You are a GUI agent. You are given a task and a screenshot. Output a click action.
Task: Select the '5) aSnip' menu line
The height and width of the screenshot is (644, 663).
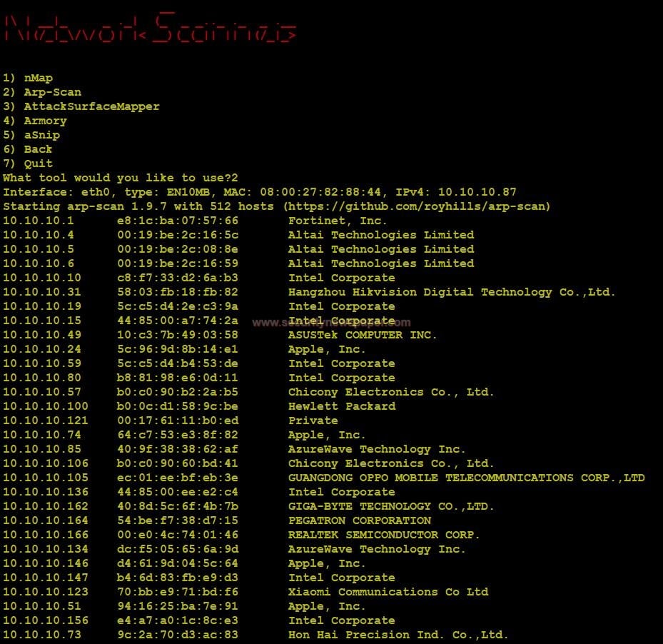click(x=31, y=135)
